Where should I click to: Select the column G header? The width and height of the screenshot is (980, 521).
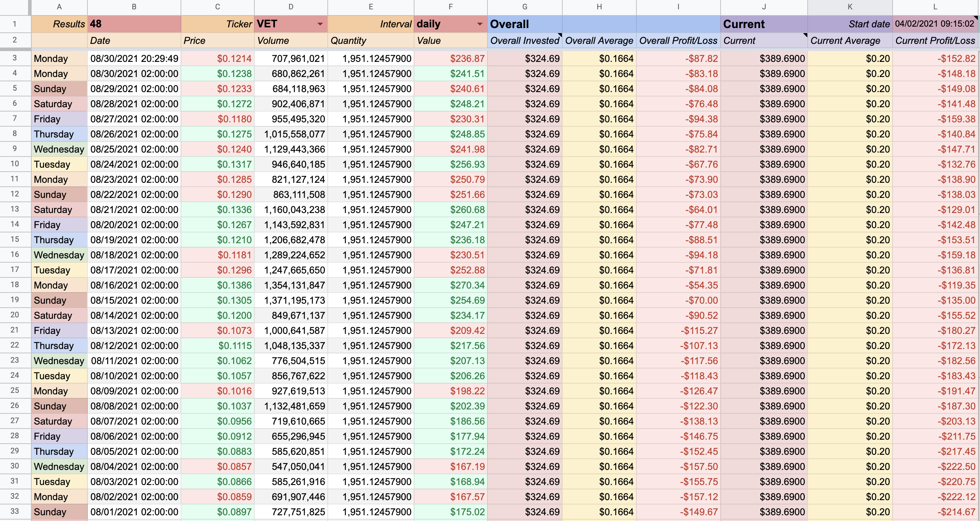524,6
